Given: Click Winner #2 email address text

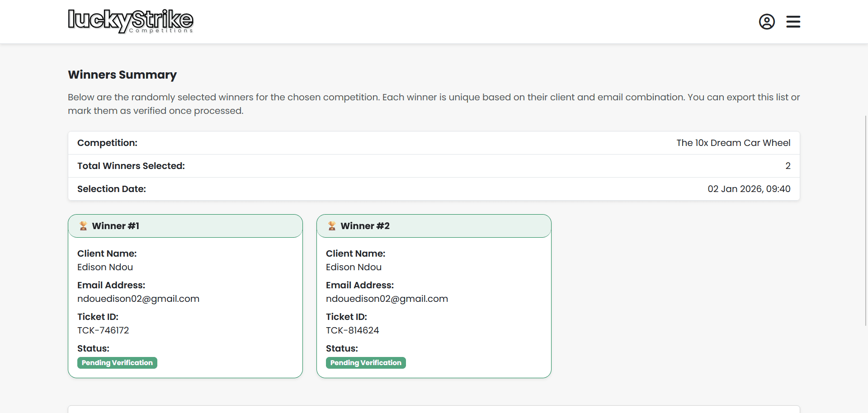Looking at the screenshot, I should tap(387, 299).
